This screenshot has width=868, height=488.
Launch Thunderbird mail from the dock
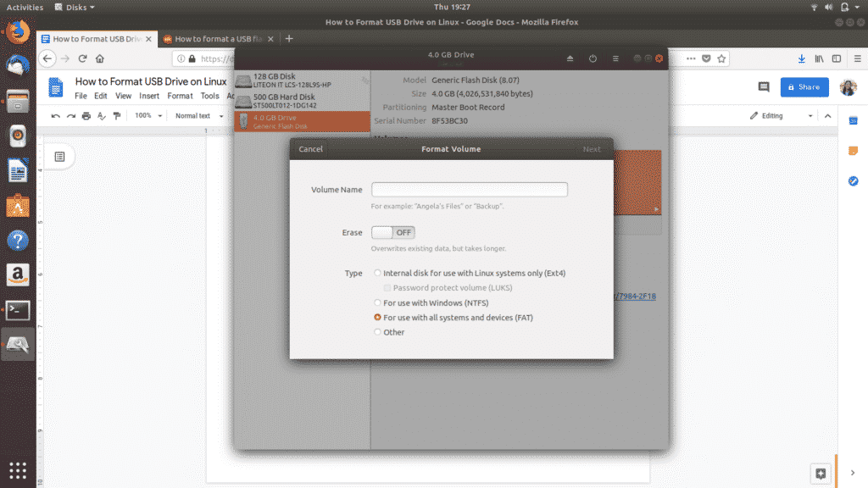18,66
